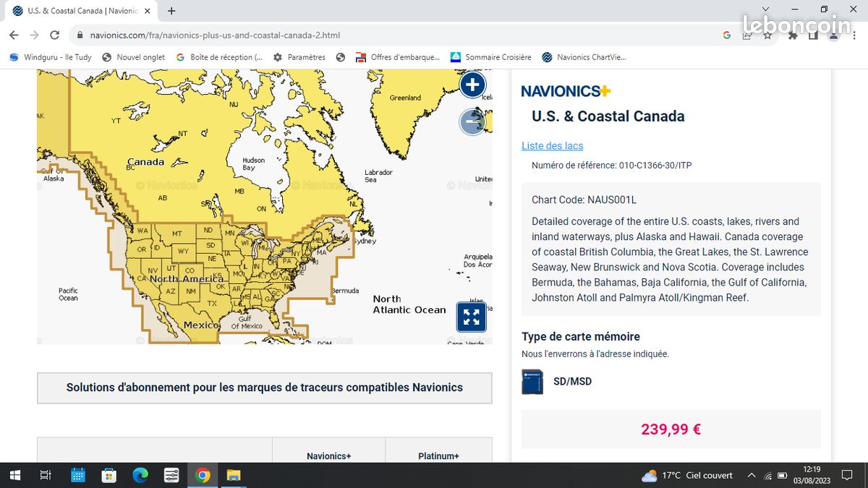Viewport: 868px width, 488px height.
Task: Close the U.S. & Coastal Canada tab
Action: 147,11
